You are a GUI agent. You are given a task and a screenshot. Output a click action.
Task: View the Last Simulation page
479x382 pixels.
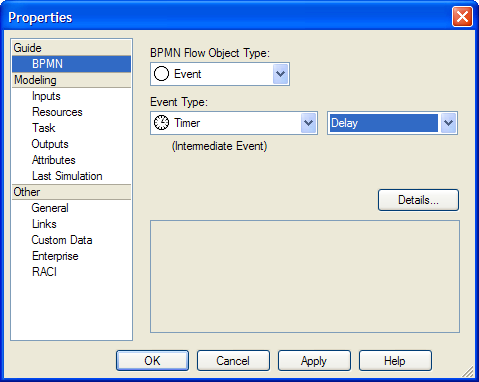click(67, 176)
